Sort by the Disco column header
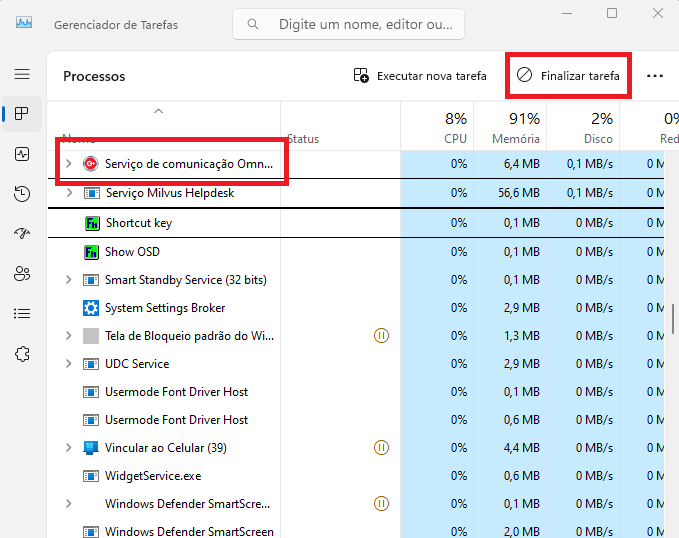Screen dimensions: 679x538 click(583, 127)
